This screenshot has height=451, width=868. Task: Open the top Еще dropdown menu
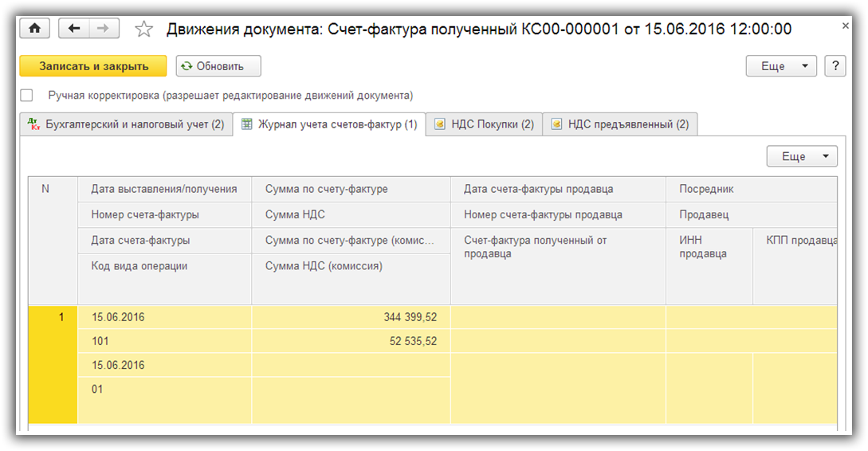781,66
